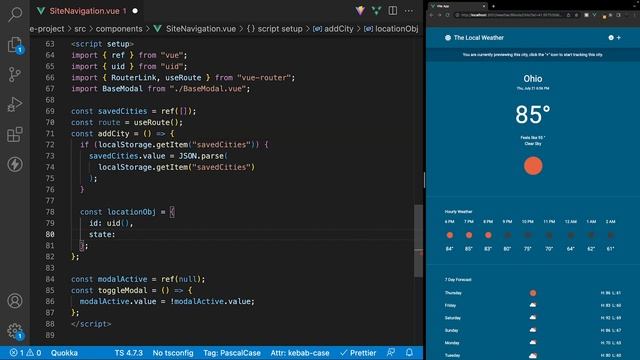Image resolution: width=640 pixels, height=360 pixels.
Task: Open the Search view in the activity bar
Action: coord(15,14)
